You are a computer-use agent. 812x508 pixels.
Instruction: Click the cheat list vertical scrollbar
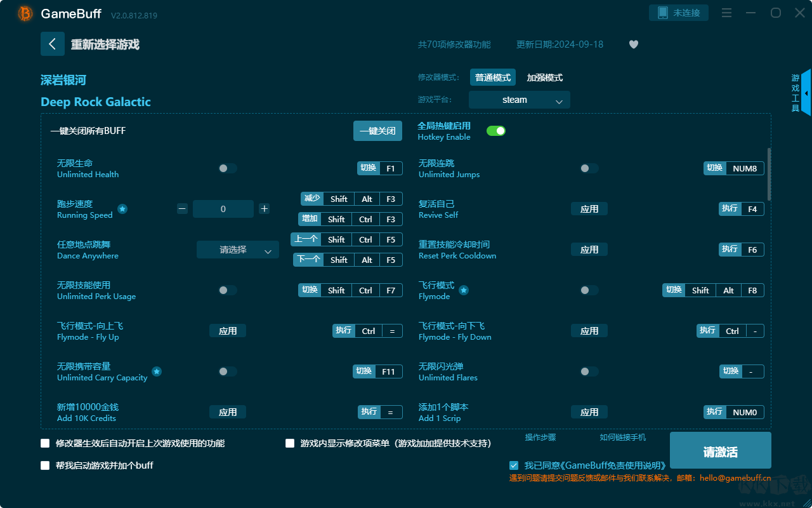pos(769,175)
